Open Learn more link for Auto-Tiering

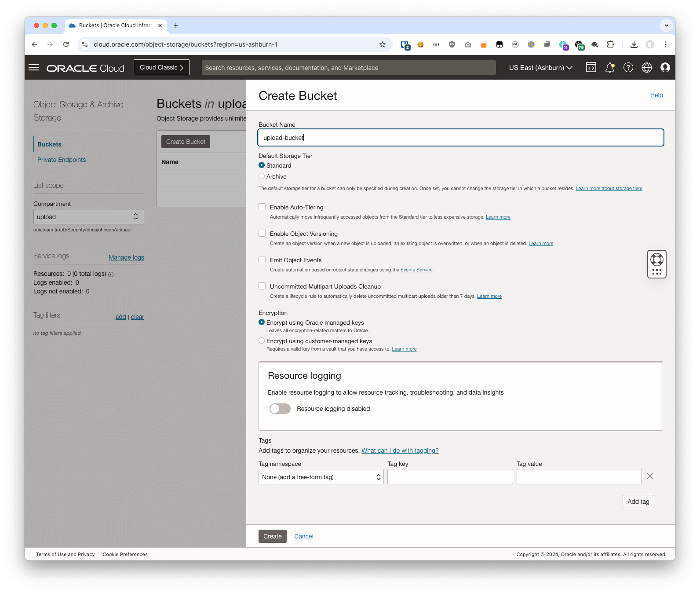[498, 217]
